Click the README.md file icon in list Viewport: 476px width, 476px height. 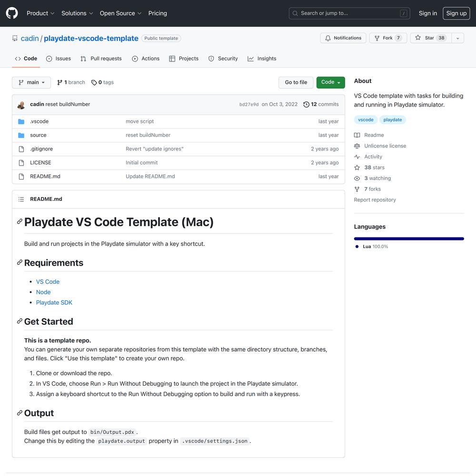(x=21, y=177)
